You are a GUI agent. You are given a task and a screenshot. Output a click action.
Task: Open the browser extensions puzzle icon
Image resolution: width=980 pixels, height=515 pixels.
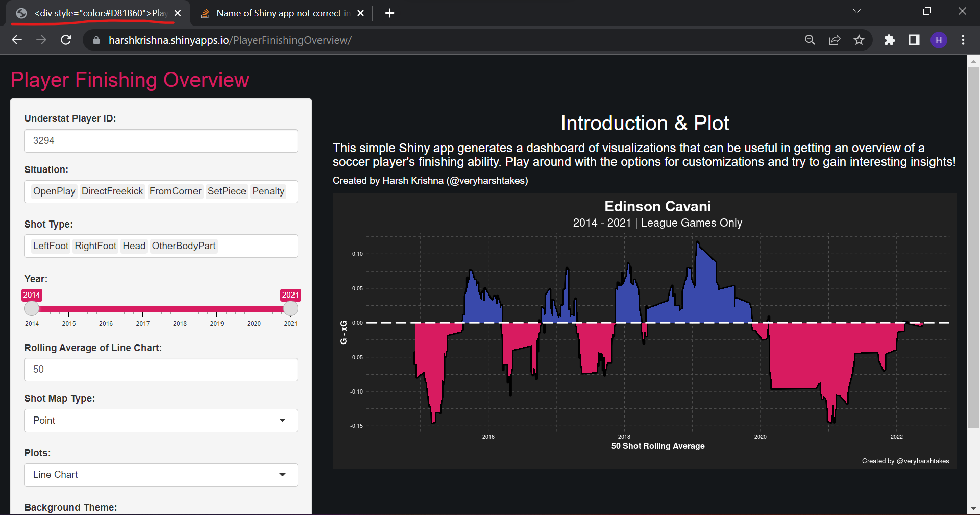890,40
